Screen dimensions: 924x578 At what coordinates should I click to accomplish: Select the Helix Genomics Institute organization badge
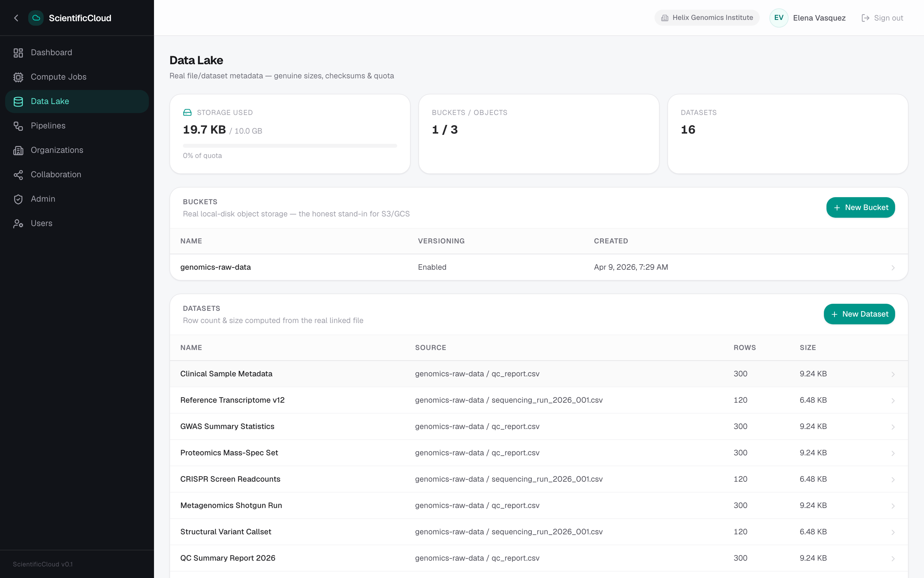coord(707,18)
